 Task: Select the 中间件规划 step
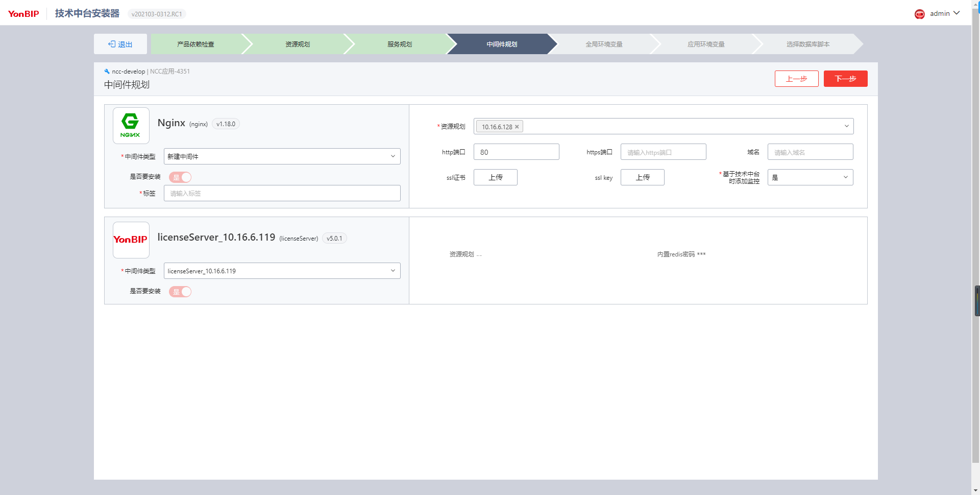pyautogui.click(x=502, y=44)
